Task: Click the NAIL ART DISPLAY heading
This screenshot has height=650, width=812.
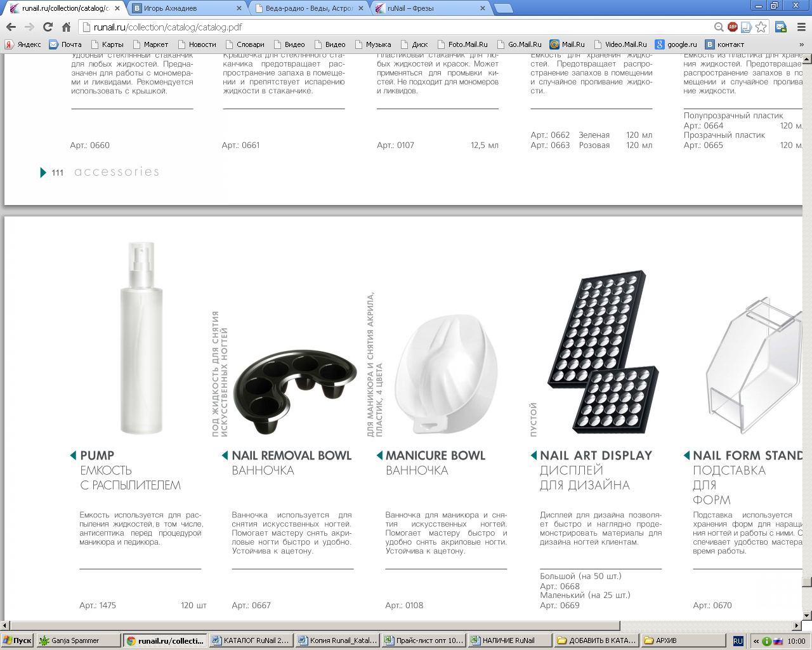Action: coord(596,455)
